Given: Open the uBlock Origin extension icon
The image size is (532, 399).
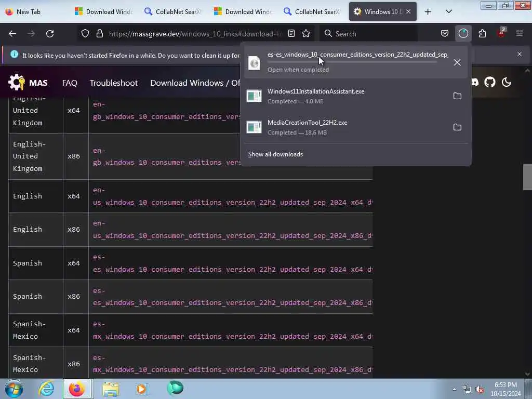Looking at the screenshot, I should click(x=501, y=33).
